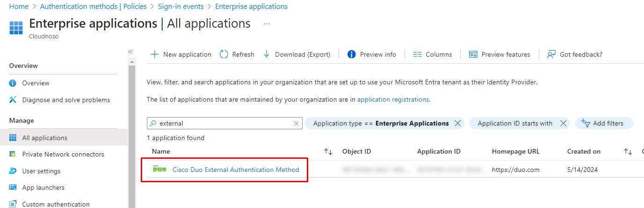
Task: Collapse the left navigation with double chevron
Action: click(130, 52)
